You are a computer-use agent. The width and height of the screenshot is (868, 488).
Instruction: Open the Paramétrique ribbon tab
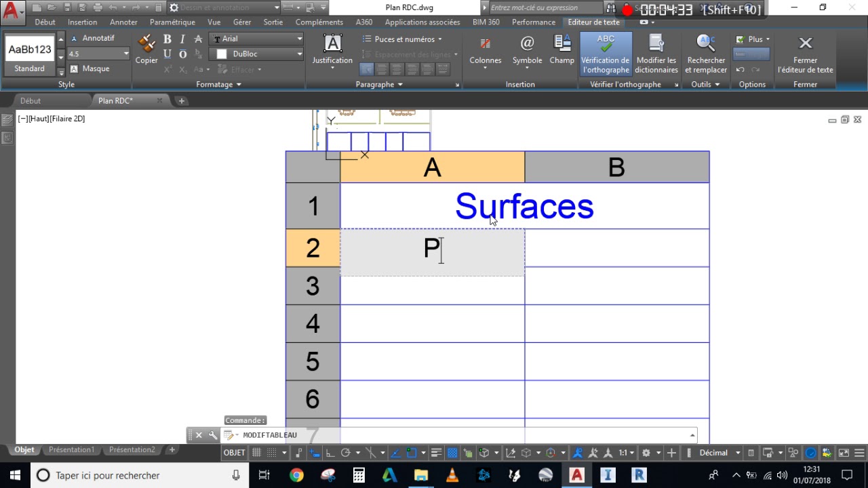[172, 22]
